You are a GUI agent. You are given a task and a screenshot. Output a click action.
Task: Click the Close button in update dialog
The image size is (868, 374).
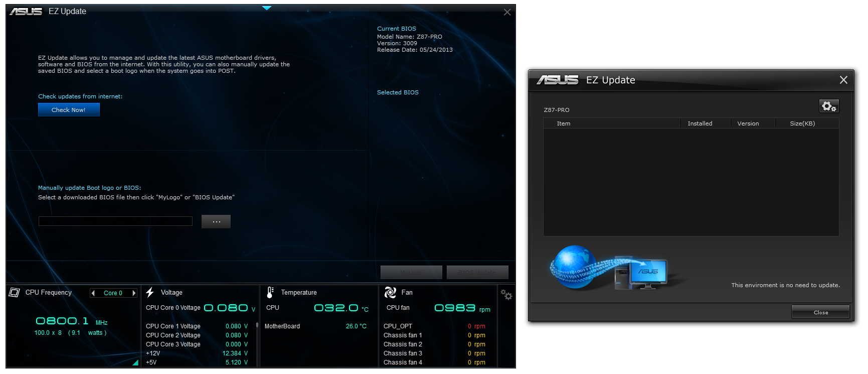pos(820,312)
